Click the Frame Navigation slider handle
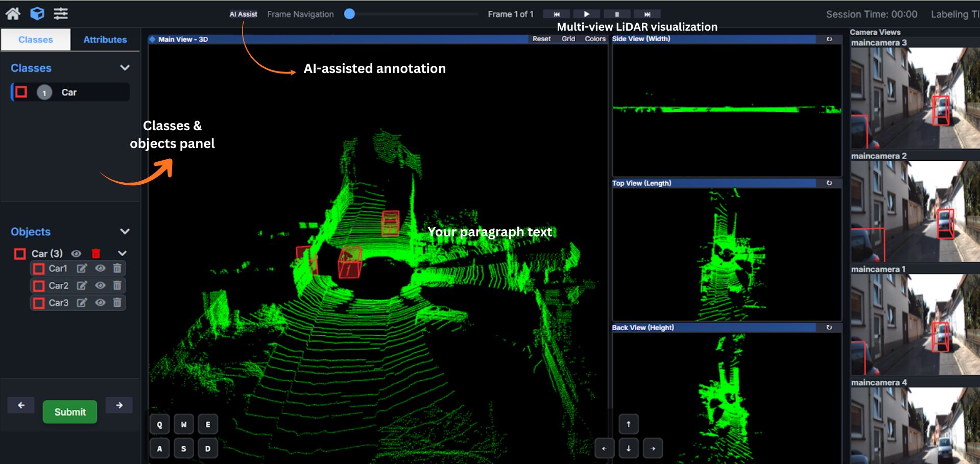 tap(349, 14)
